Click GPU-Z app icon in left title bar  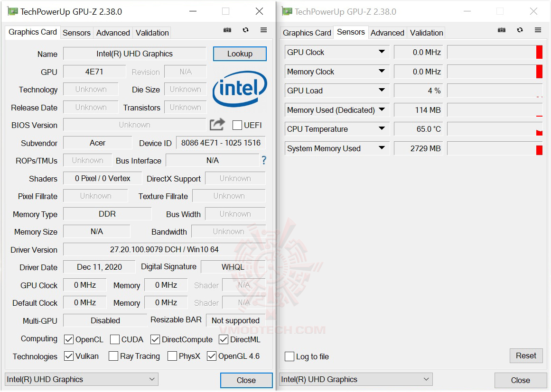click(13, 11)
